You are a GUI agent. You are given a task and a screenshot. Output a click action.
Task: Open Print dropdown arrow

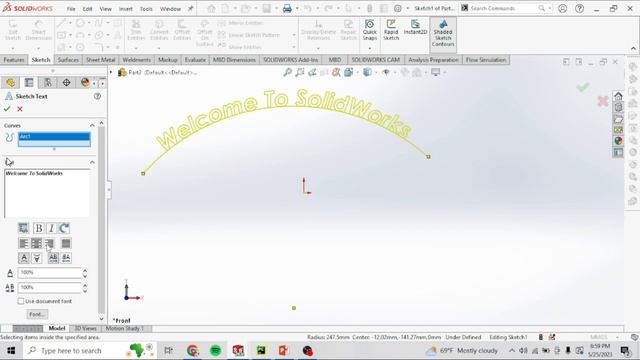297,8
